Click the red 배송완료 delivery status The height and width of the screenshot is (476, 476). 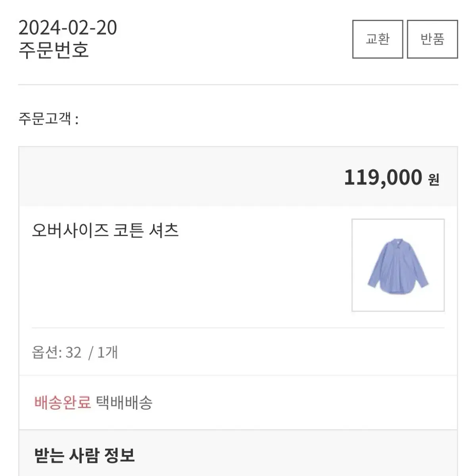pyautogui.click(x=63, y=403)
